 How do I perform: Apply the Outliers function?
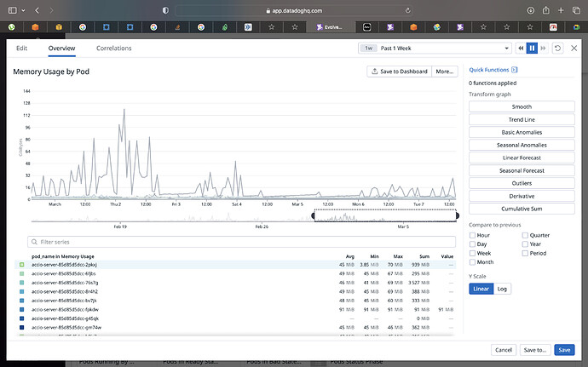click(522, 183)
